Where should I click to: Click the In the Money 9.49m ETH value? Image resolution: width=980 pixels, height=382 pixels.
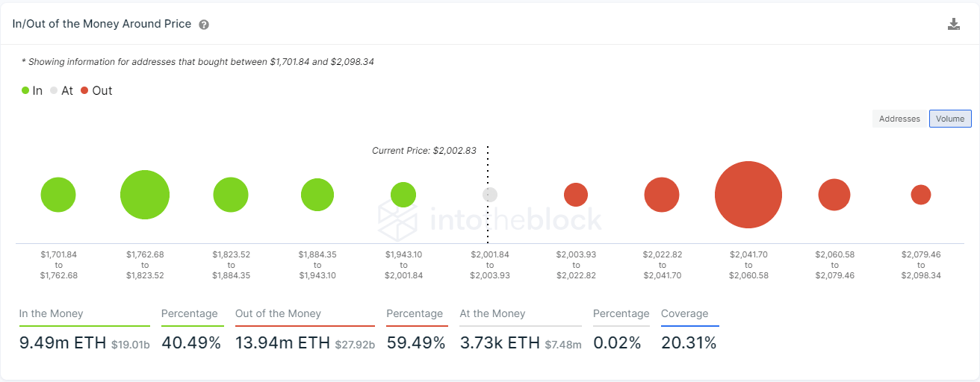(x=63, y=343)
